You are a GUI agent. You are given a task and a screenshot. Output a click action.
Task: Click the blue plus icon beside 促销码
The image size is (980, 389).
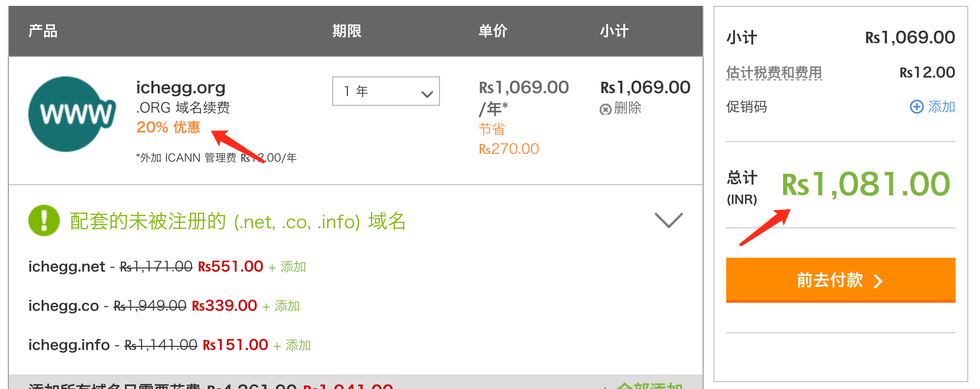(x=916, y=107)
